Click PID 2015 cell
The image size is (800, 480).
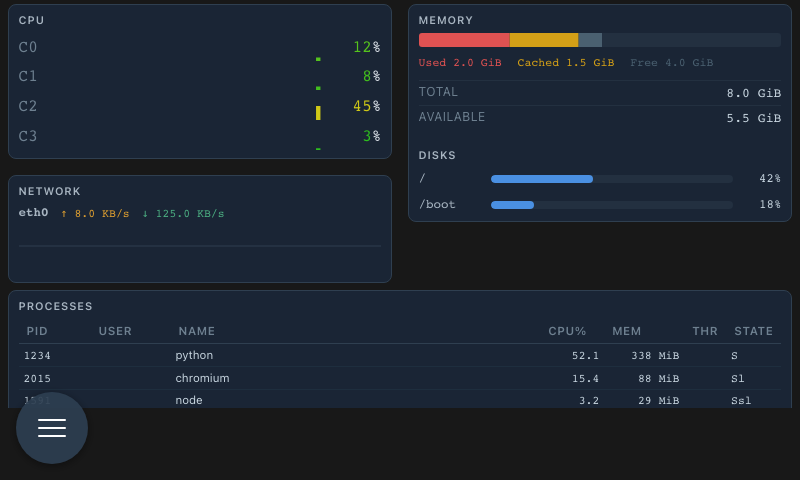tap(37, 378)
